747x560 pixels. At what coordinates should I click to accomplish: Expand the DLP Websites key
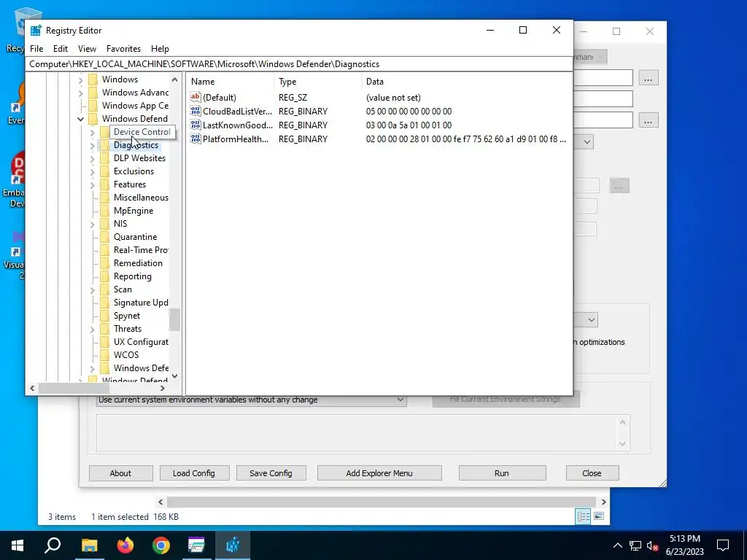93,158
